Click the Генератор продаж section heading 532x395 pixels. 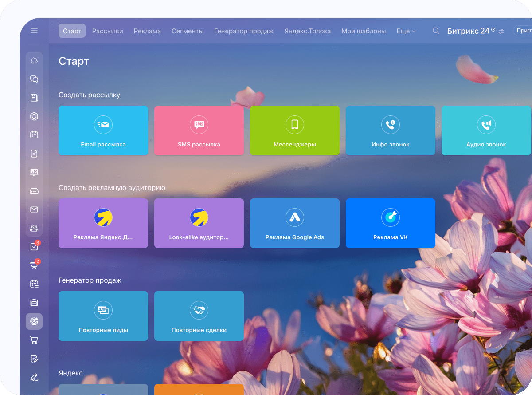[x=90, y=280]
